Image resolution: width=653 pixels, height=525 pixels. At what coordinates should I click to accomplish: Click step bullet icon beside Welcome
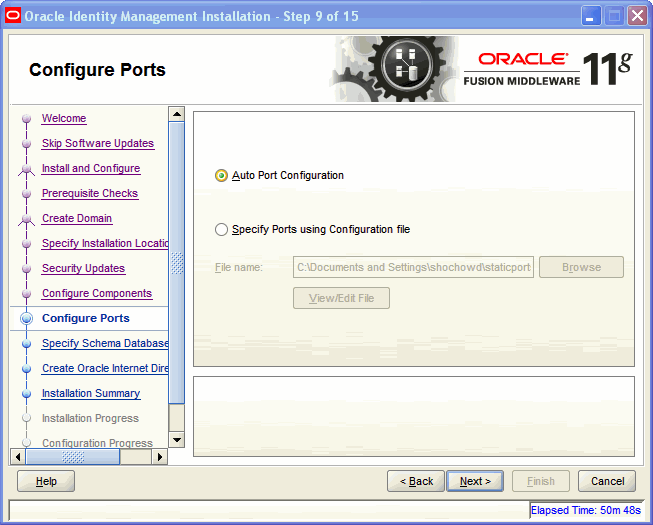26,119
